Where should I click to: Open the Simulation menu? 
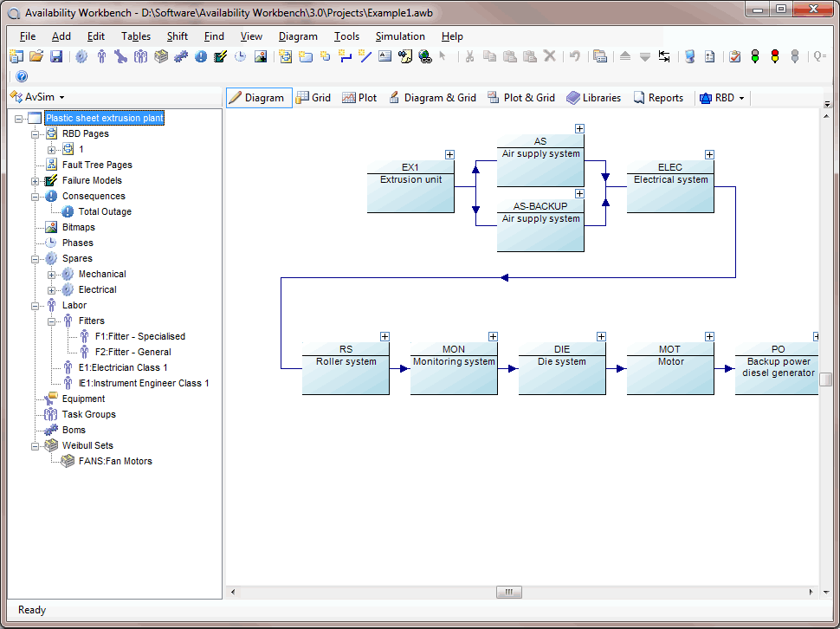click(x=399, y=36)
